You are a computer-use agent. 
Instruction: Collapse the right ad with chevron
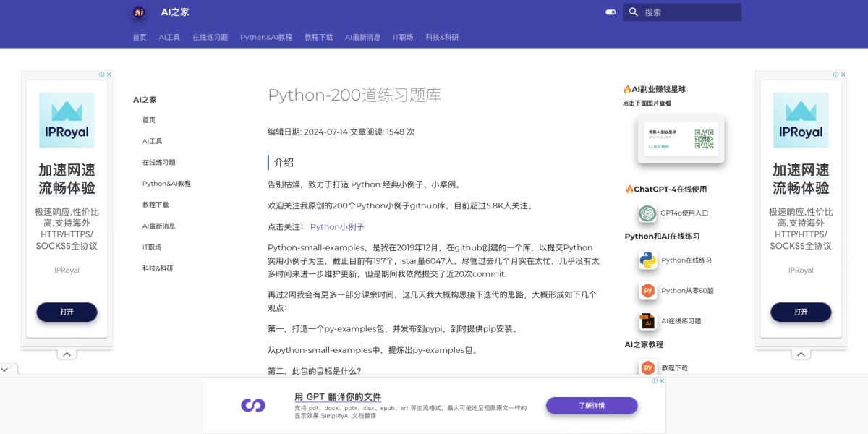pyautogui.click(x=801, y=354)
